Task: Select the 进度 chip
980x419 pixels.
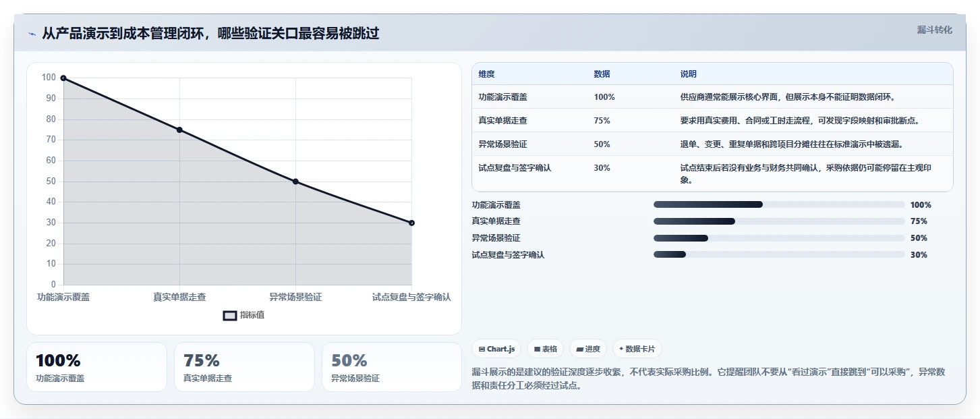Action: [588, 349]
